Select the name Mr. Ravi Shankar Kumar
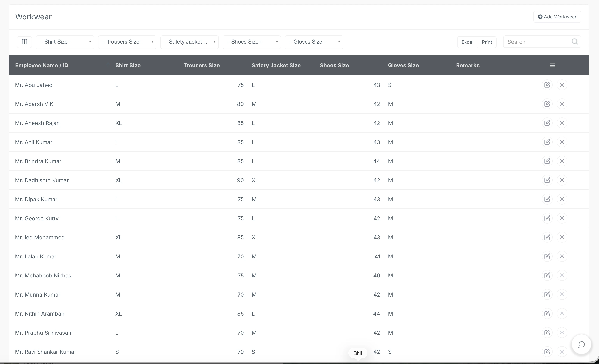Image resolution: width=599 pixels, height=364 pixels. pos(46,352)
